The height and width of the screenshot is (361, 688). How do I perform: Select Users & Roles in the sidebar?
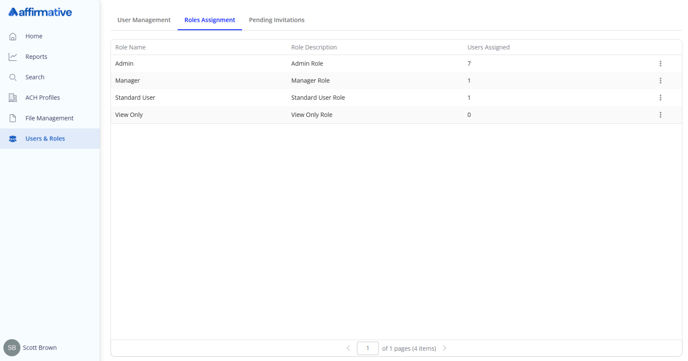point(50,139)
